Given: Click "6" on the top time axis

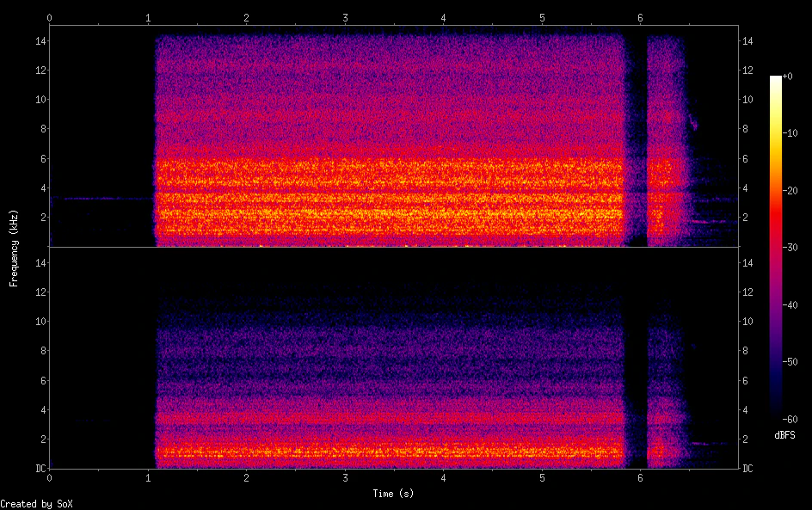Looking at the screenshot, I should pos(641,18).
